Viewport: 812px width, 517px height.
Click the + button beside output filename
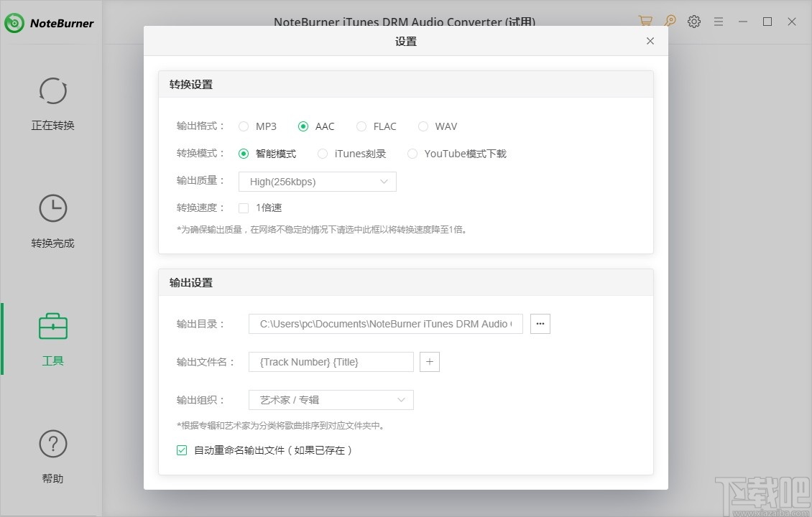click(x=430, y=362)
